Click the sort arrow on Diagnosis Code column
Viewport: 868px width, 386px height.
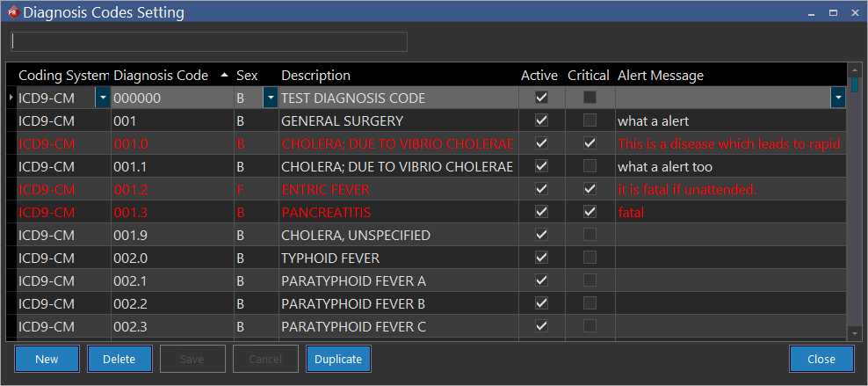224,76
